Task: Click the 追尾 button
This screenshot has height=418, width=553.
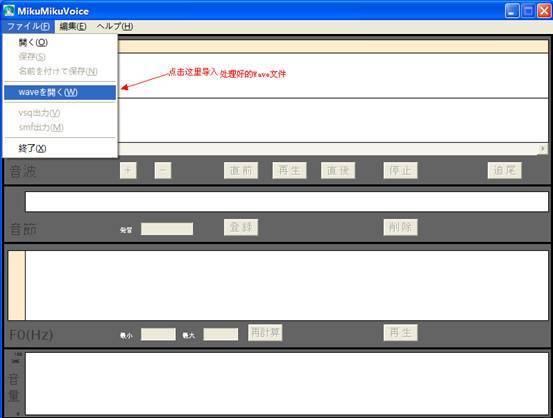Action: pos(504,170)
